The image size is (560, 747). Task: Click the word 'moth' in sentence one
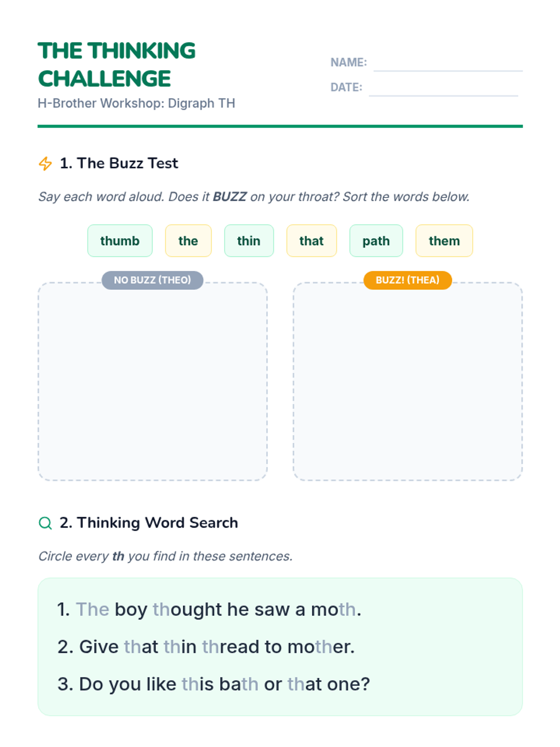(333, 610)
